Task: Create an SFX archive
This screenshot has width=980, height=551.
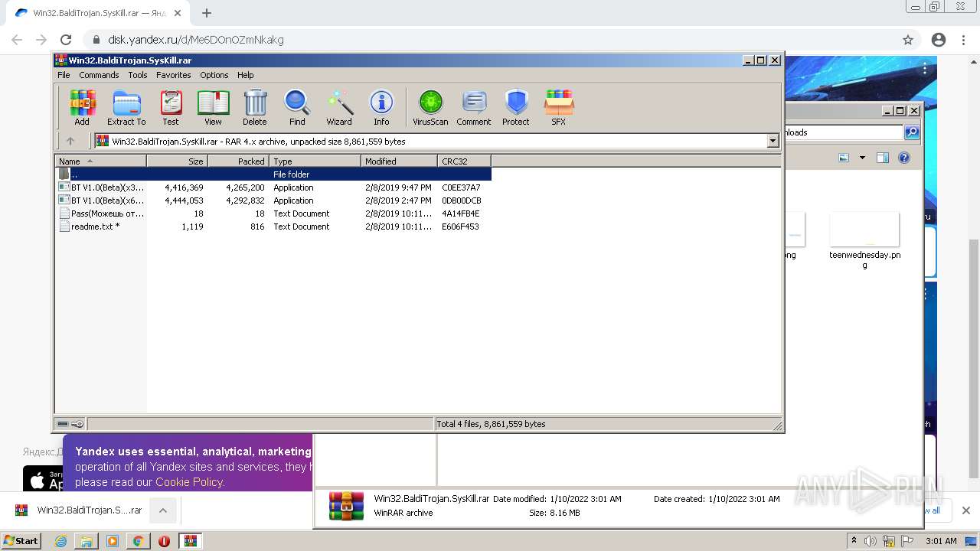Action: click(559, 107)
